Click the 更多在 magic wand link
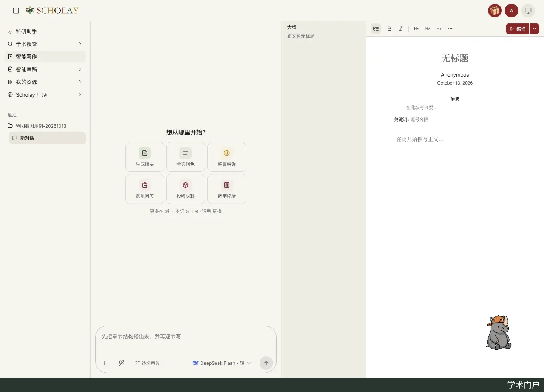This screenshot has width=544, height=392. pos(160,211)
